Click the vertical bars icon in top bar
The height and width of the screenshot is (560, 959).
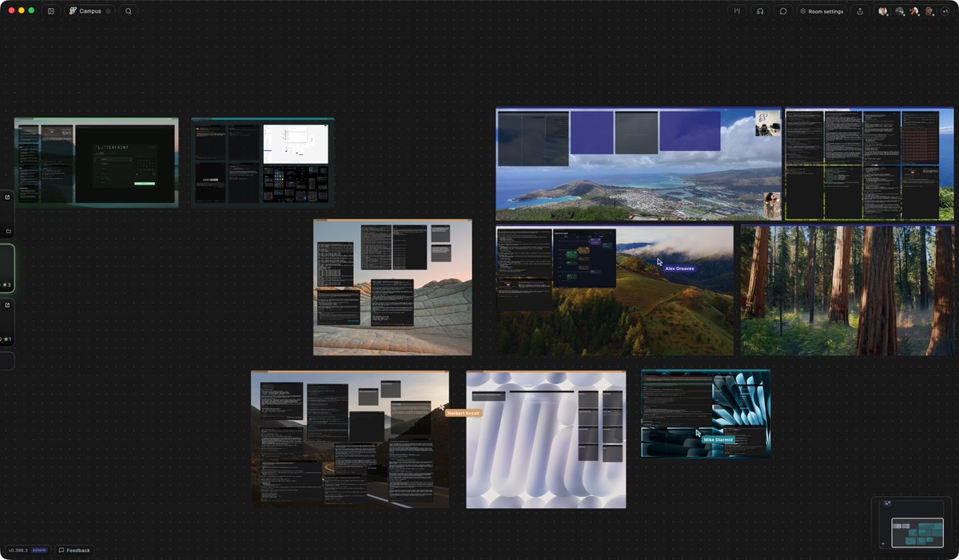tap(737, 11)
